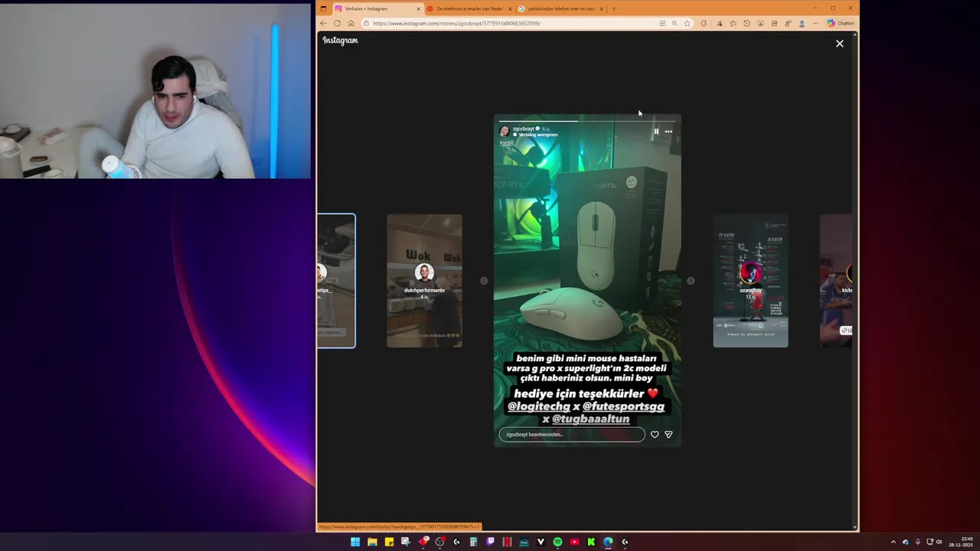Open the @logitechg mention link
This screenshot has width=980, height=551.
(x=538, y=406)
